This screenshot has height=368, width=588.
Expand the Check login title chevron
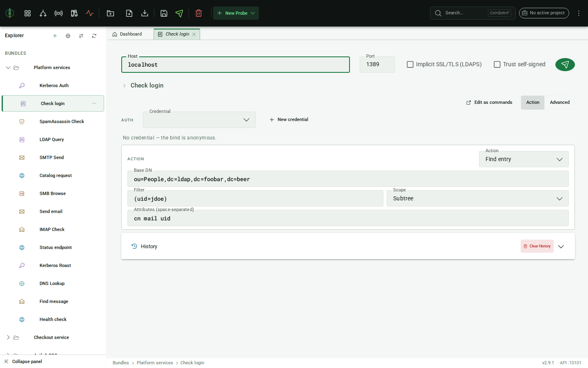125,85
